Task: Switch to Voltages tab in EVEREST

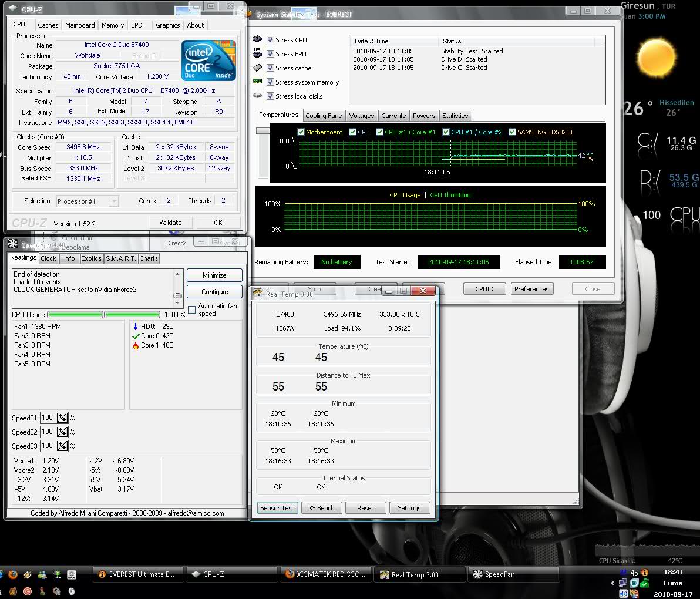Action: click(362, 116)
